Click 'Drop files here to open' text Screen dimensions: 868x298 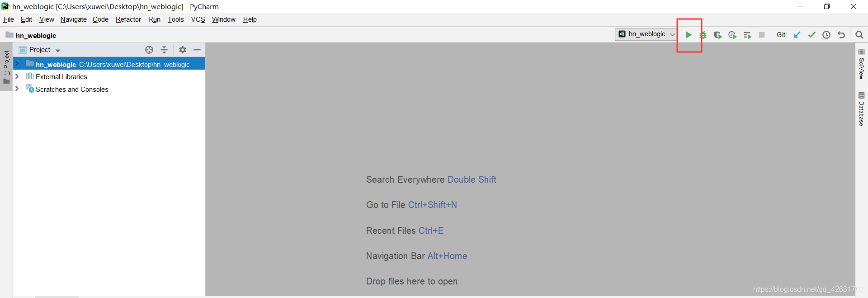pos(412,281)
